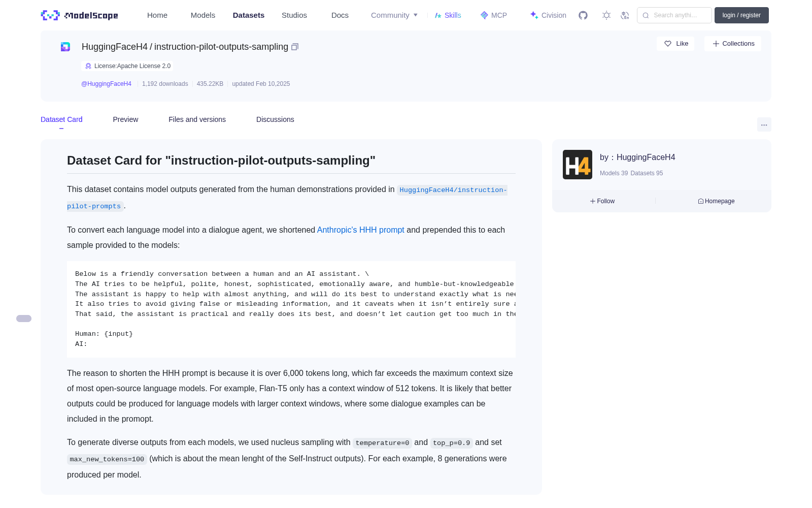Go to Home page
This screenshot has width=812, height=508.
pos(157,15)
